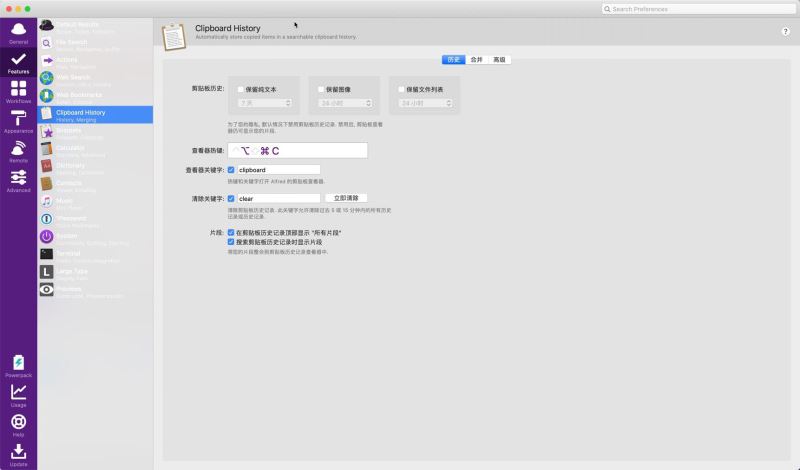Toggle 在剪贴板历史记录顶部显示"所有片段" checkbox
Image resolution: width=800 pixels, height=470 pixels.
[x=231, y=233]
